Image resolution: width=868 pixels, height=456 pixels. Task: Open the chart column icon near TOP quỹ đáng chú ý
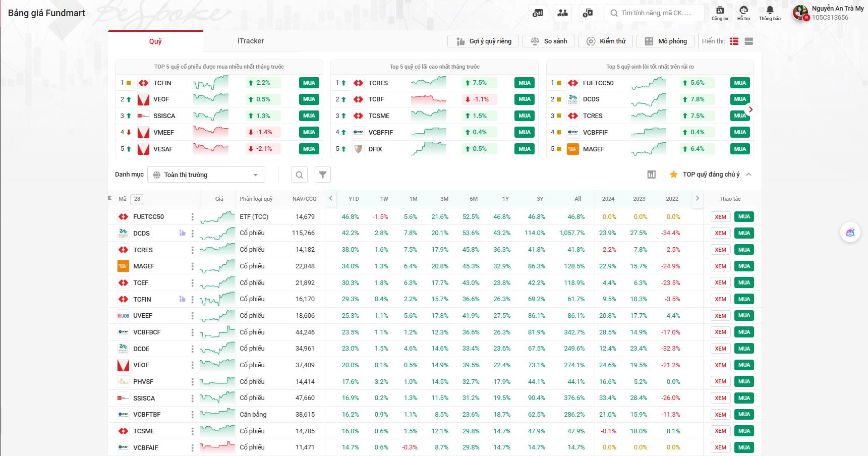coord(651,175)
